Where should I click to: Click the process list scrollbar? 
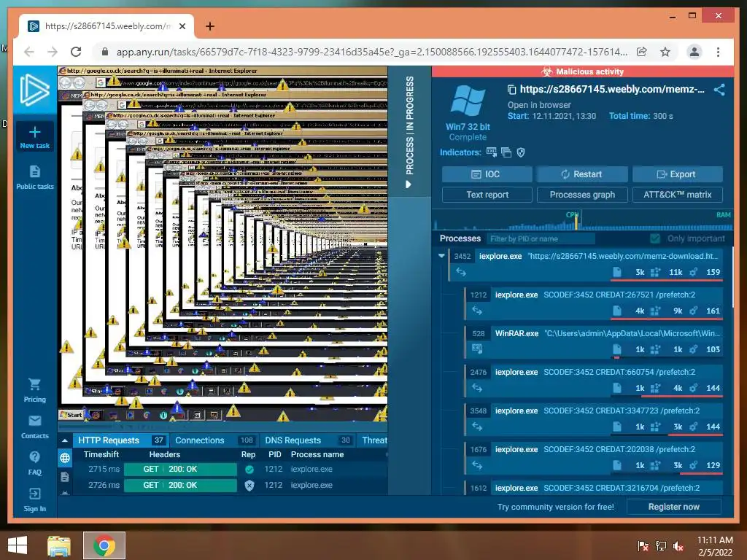732,277
